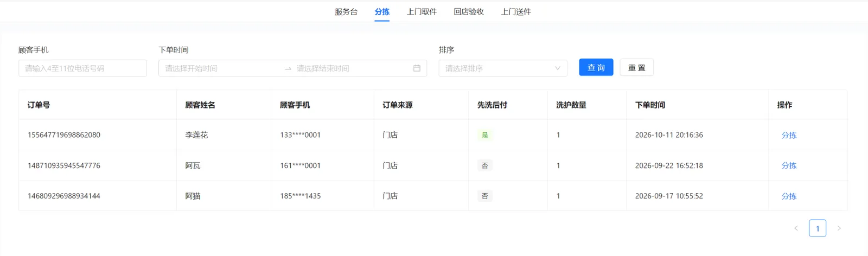Click the 重置 button
Viewport: 868px width, 256px height.
[636, 68]
